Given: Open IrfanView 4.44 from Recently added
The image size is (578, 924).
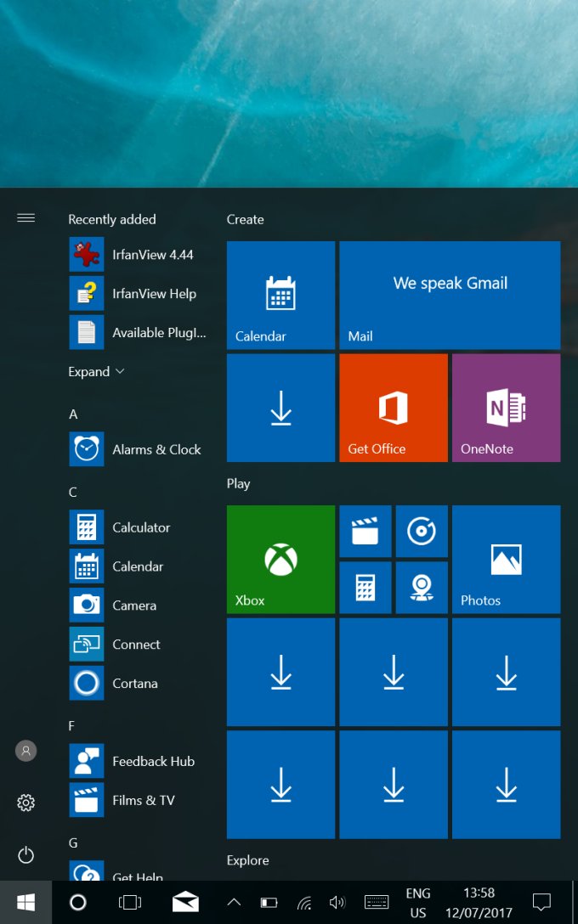Looking at the screenshot, I should click(139, 255).
